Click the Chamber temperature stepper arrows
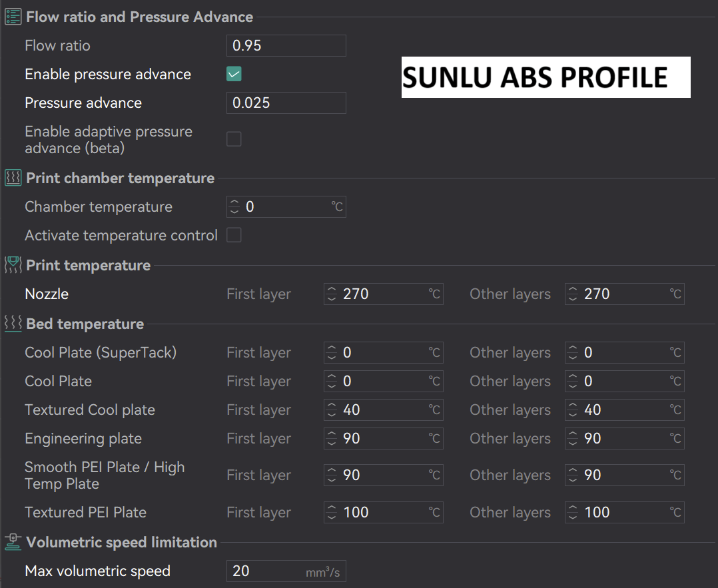 pyautogui.click(x=234, y=207)
